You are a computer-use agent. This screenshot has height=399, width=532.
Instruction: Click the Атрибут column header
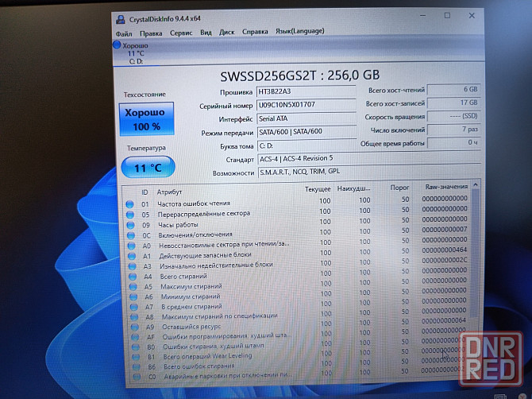pos(169,192)
